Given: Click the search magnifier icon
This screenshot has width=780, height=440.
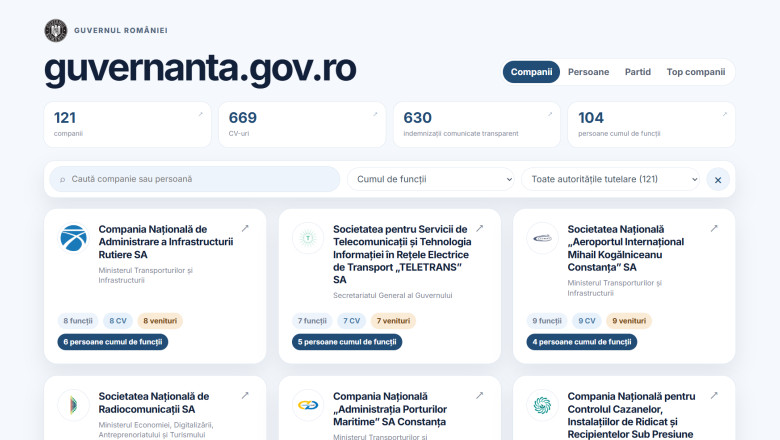Looking at the screenshot, I should click(63, 179).
